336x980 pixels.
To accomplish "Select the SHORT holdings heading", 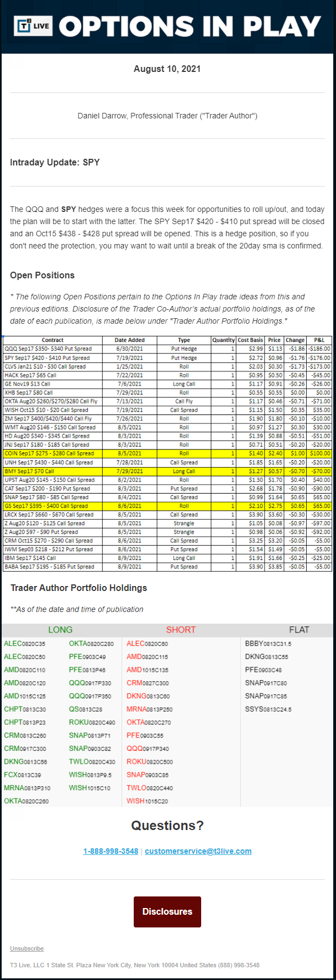I will tap(181, 630).
